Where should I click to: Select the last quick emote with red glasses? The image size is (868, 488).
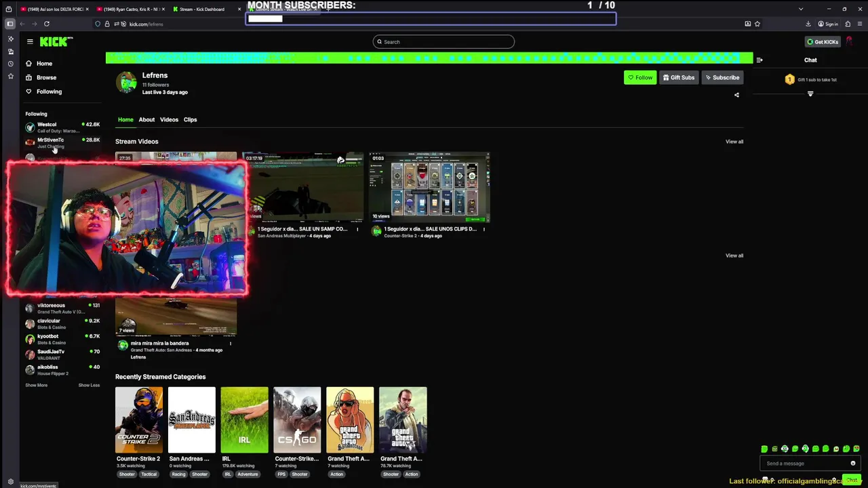(x=856, y=449)
